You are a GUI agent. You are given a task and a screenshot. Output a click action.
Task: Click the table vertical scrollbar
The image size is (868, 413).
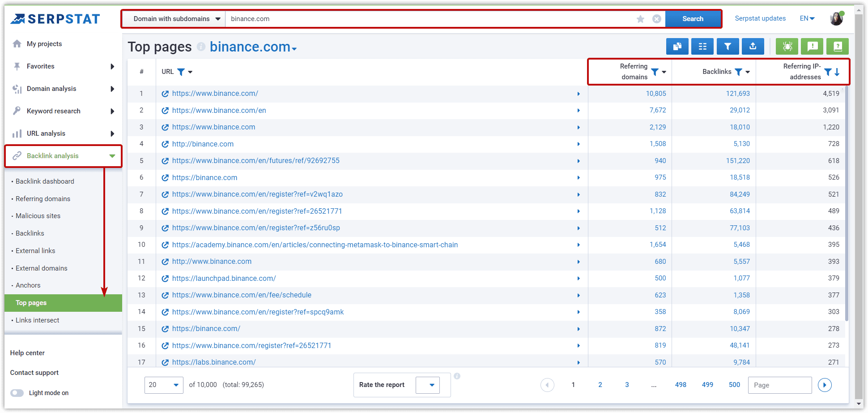[x=847, y=204]
